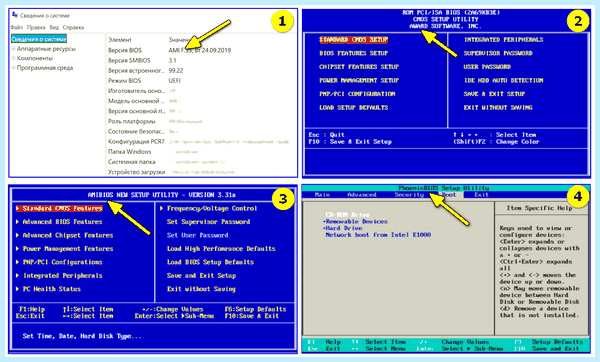Open PNP/PCI Configuration in Award BIOS
This screenshot has width=600, height=362.
coord(357,94)
